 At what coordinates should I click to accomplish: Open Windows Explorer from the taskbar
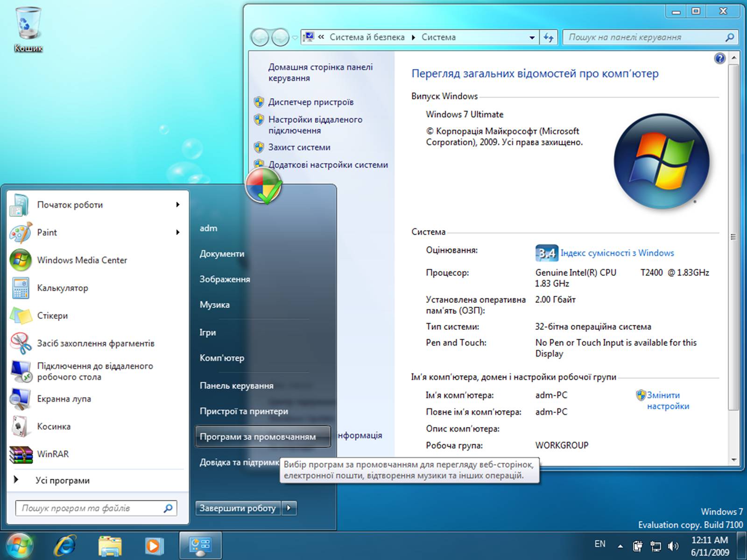pyautogui.click(x=110, y=546)
